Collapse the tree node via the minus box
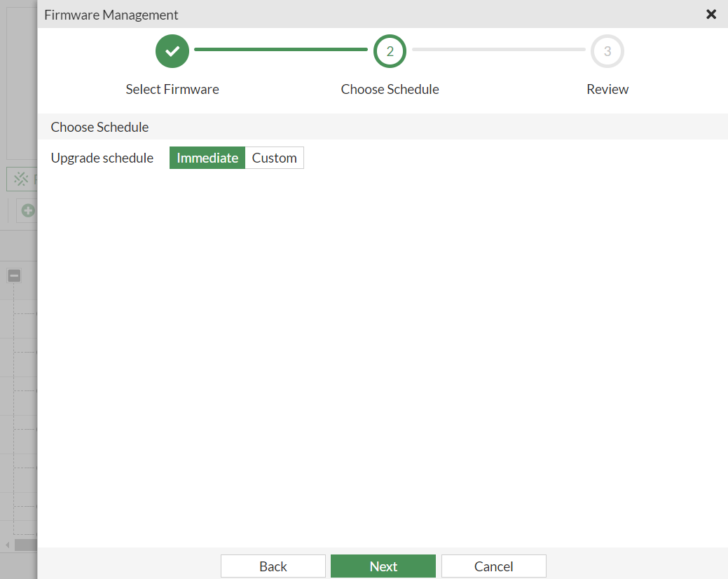Screen dimensions: 728x579 13,275
